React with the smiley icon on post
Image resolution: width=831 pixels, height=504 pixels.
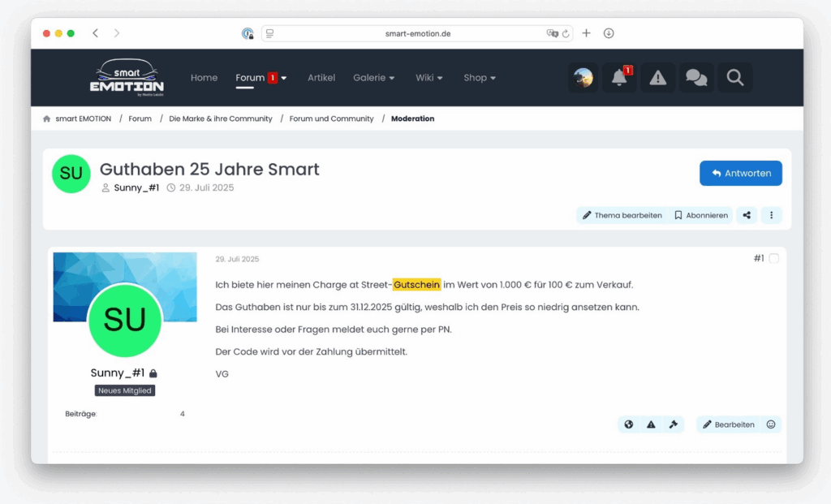pos(771,424)
